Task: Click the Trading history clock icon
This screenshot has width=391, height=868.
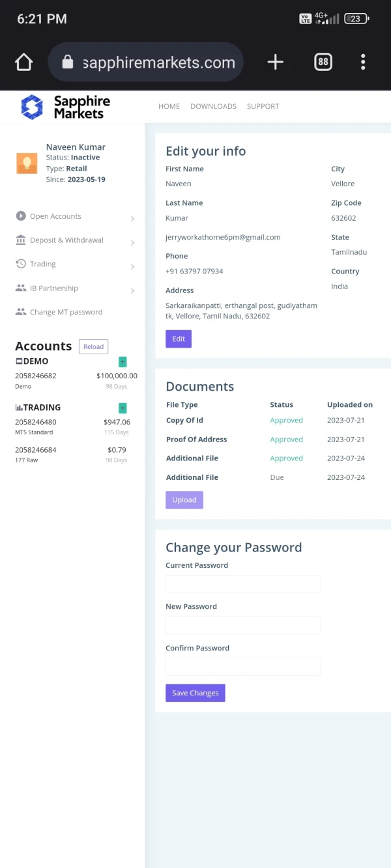Action: pyautogui.click(x=21, y=264)
